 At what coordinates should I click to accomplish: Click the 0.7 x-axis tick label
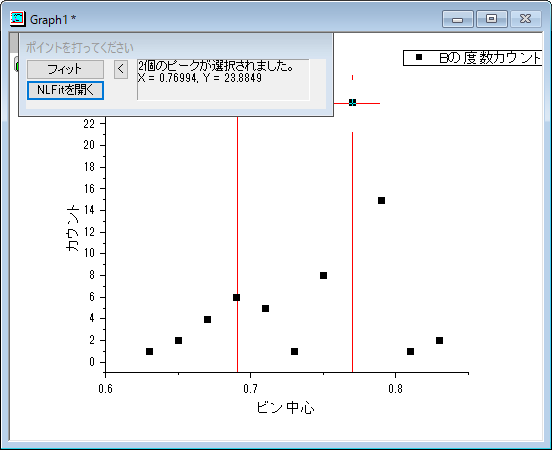(x=250, y=389)
